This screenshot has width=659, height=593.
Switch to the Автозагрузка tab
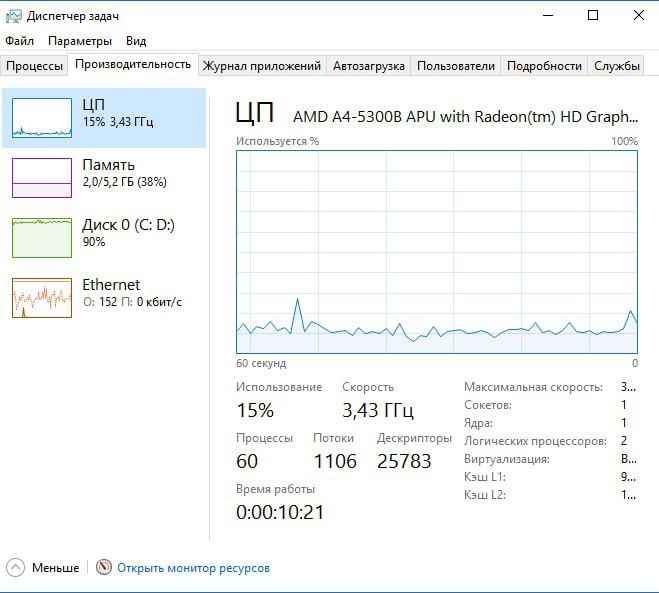(x=369, y=66)
